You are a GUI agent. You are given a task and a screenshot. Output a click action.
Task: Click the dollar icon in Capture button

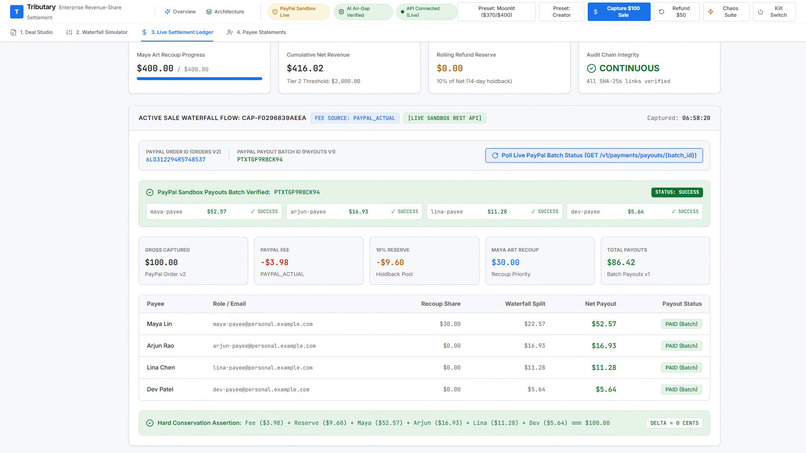point(596,12)
